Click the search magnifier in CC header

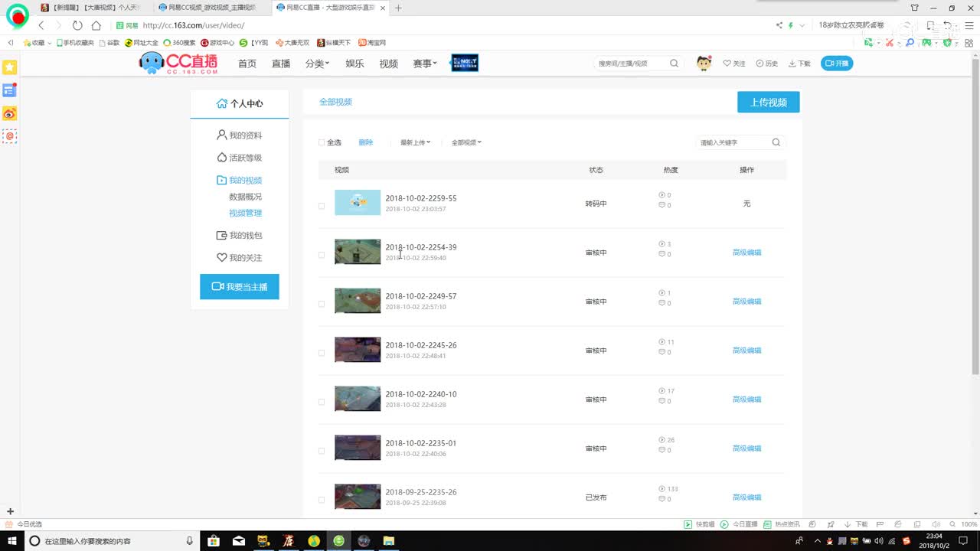[x=674, y=64]
